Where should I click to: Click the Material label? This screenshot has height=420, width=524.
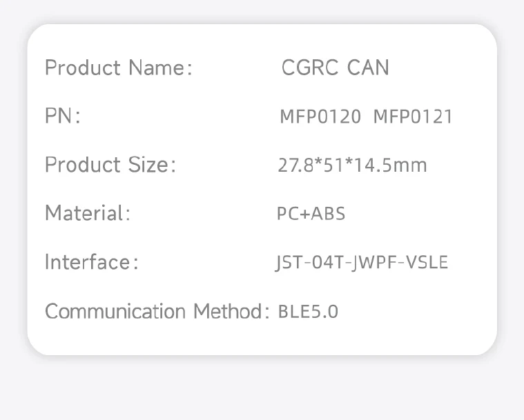coord(87,214)
